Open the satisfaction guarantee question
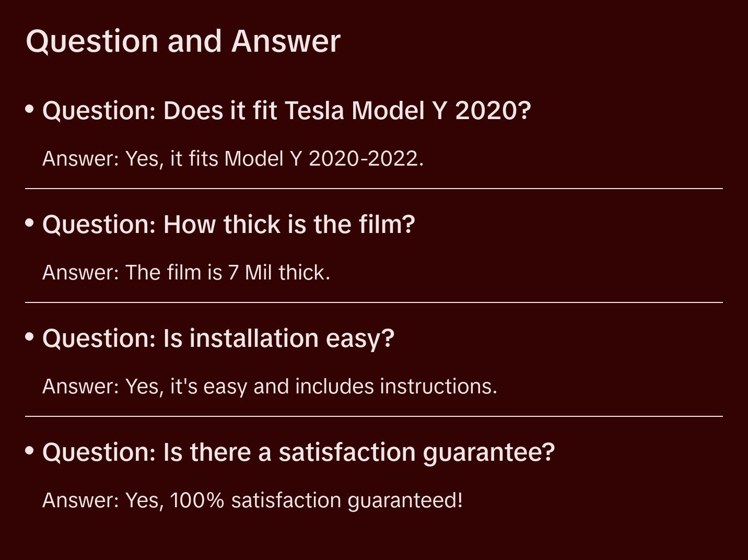This screenshot has height=560, width=748. coord(298,452)
